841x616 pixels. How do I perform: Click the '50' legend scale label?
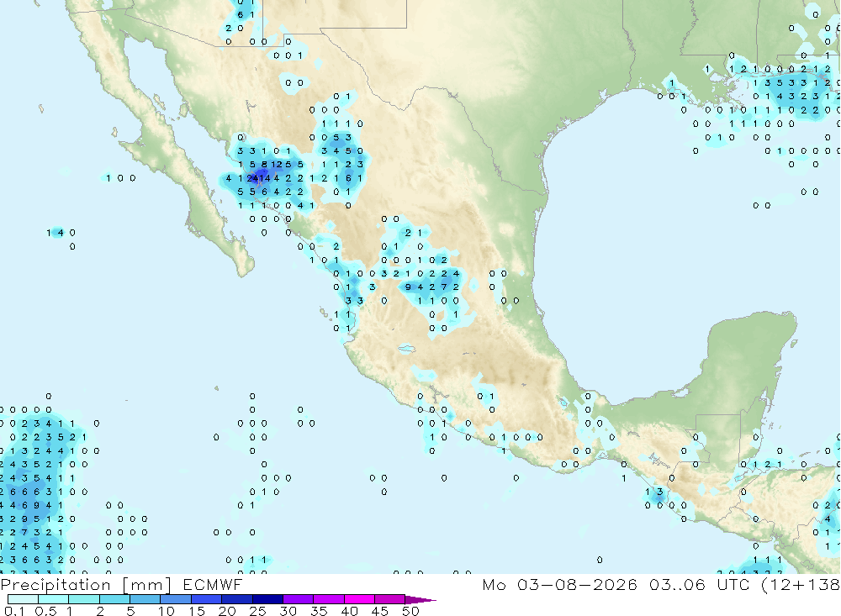(x=411, y=611)
